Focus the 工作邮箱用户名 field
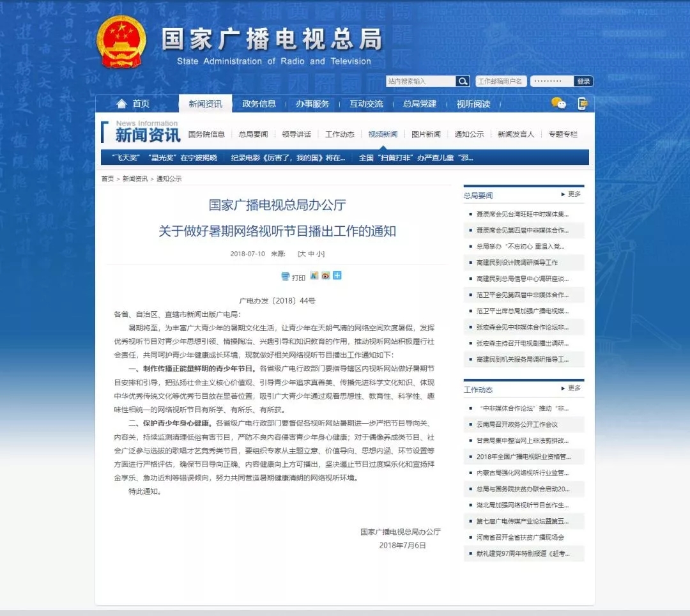690x616 pixels. pos(501,81)
